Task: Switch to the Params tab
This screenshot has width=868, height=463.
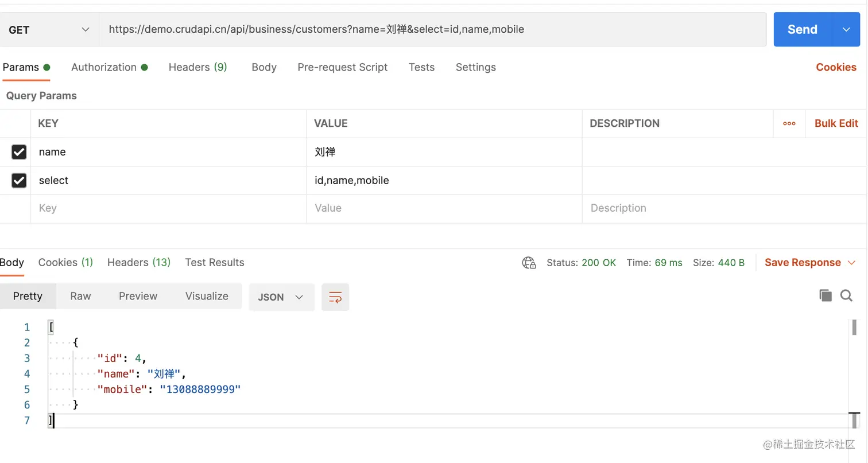Action: pyautogui.click(x=26, y=67)
